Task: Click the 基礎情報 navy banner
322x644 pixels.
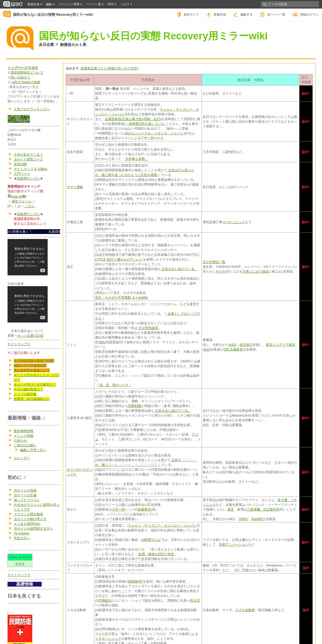Action: 25,584
